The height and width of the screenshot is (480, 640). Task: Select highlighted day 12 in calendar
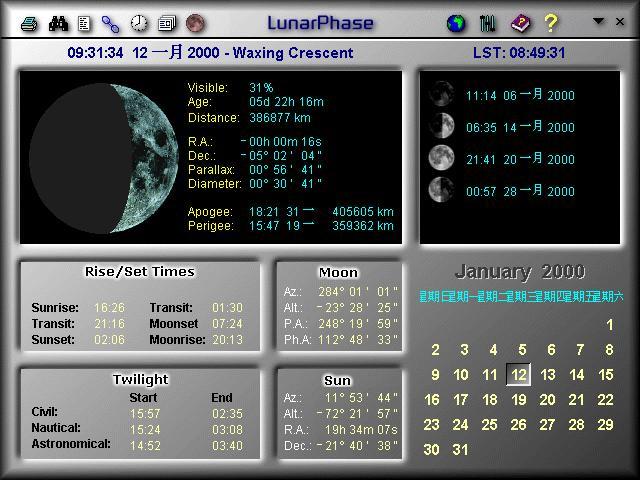[x=518, y=375]
